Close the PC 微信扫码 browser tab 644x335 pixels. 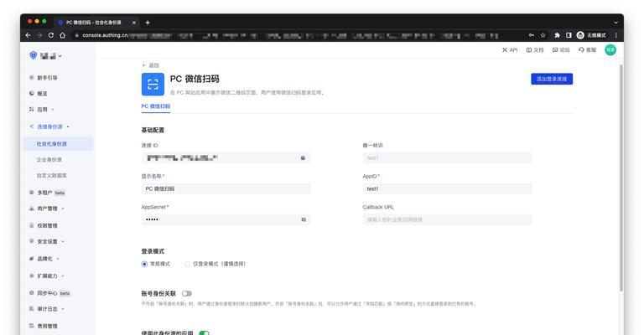coord(134,23)
